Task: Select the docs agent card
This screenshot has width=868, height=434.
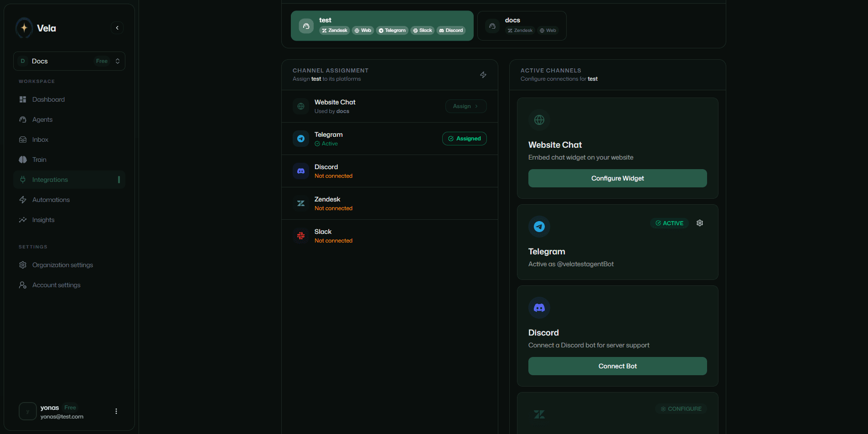Action: pyautogui.click(x=522, y=26)
